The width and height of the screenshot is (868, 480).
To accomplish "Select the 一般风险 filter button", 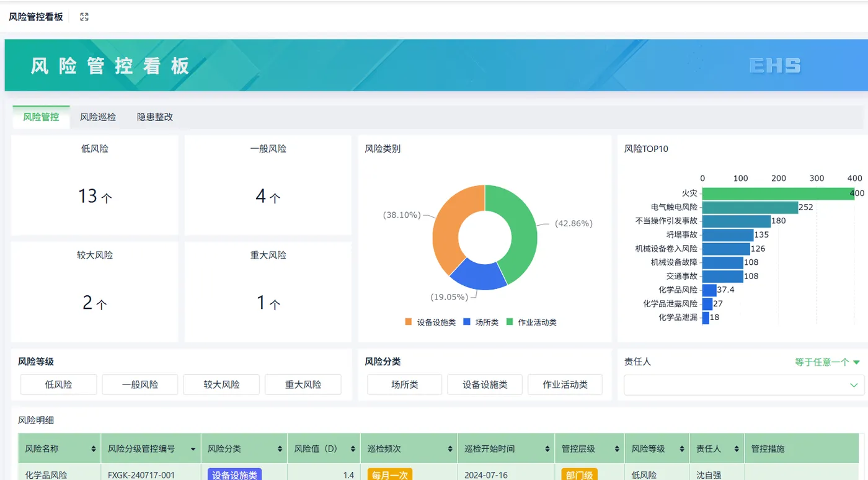I will (x=140, y=384).
